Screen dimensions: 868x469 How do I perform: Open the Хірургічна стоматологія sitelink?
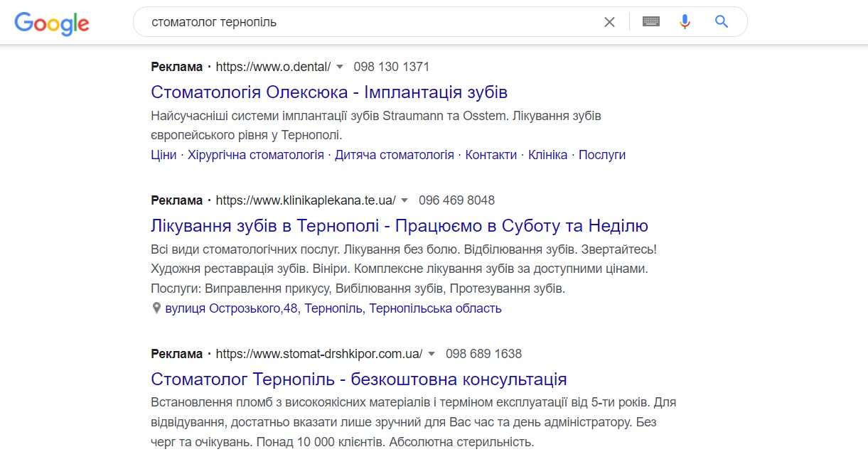point(256,155)
